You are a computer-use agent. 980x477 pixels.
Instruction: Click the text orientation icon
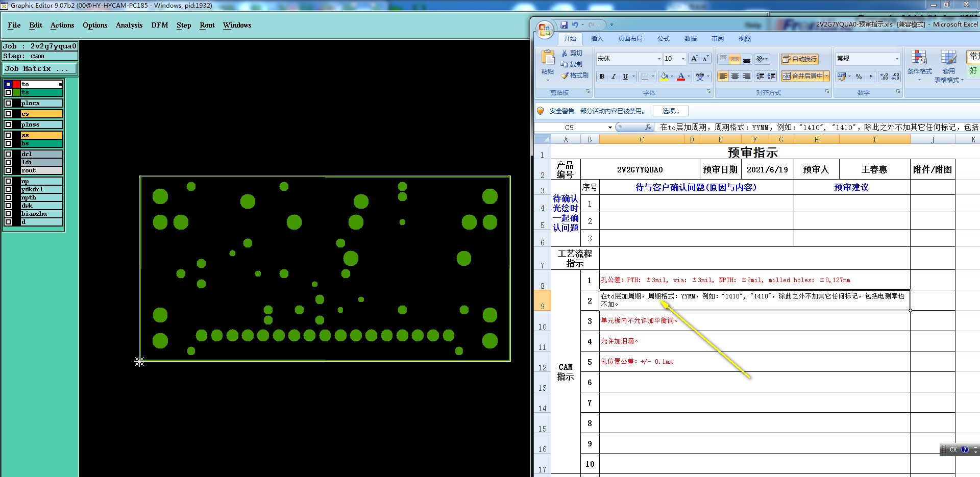[x=761, y=59]
